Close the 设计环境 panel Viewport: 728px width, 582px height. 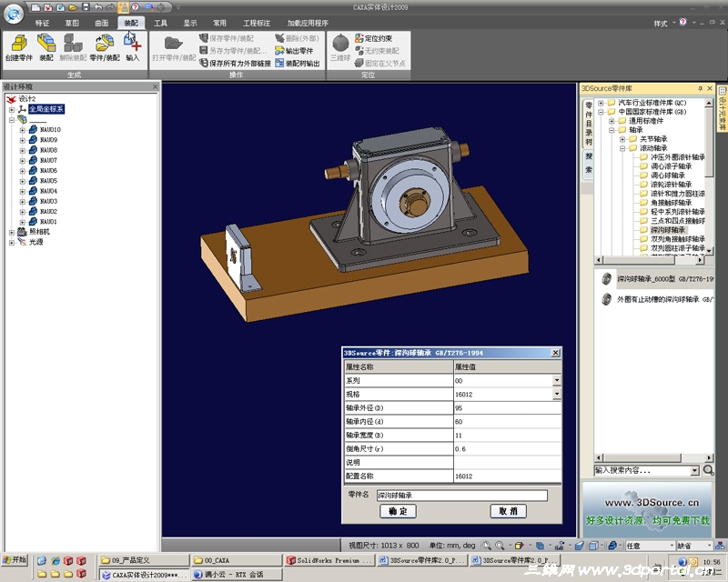point(155,86)
